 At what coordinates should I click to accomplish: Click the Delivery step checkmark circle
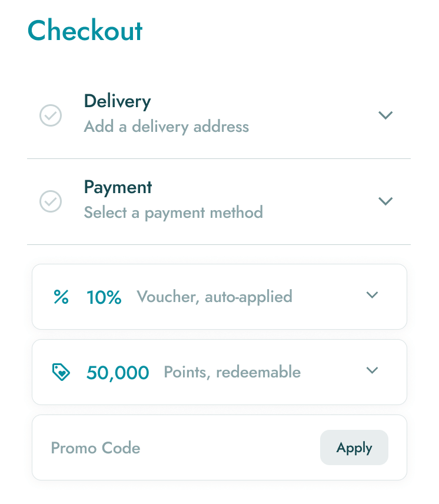click(51, 115)
